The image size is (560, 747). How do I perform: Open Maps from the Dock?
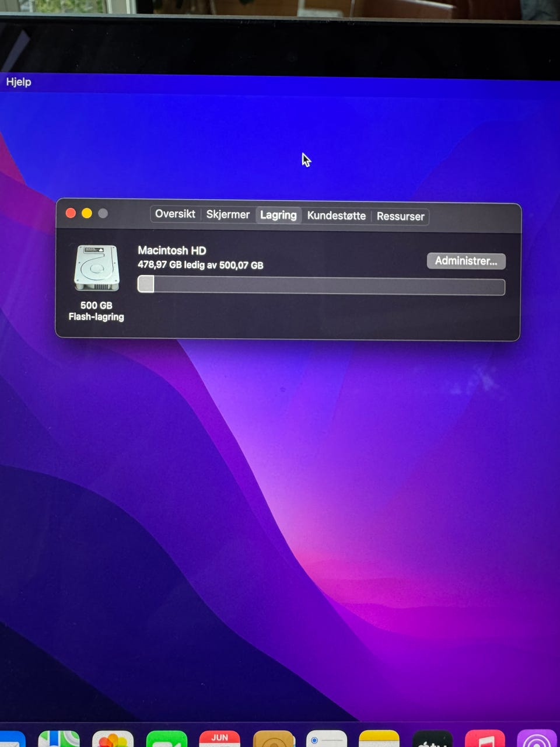(x=59, y=739)
